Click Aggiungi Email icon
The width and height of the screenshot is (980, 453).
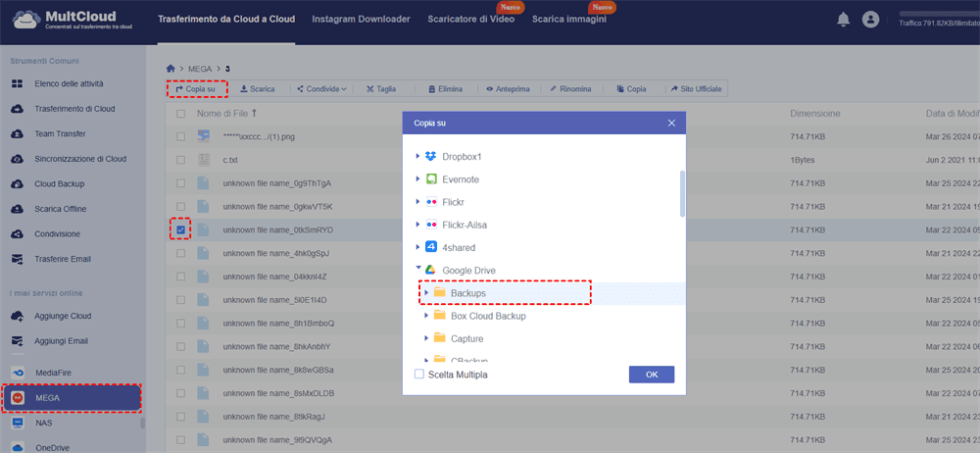[x=18, y=341]
